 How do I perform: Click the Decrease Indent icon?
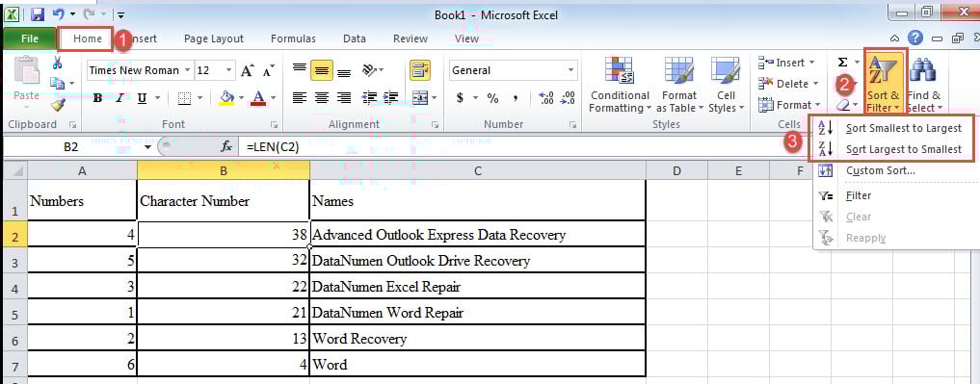click(x=369, y=98)
